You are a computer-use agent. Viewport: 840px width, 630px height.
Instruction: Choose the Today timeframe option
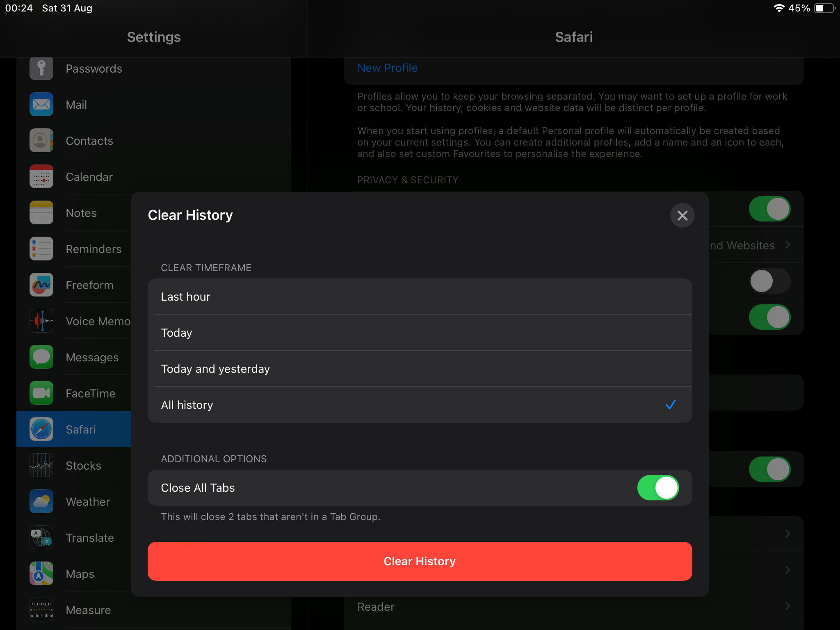[x=420, y=333]
